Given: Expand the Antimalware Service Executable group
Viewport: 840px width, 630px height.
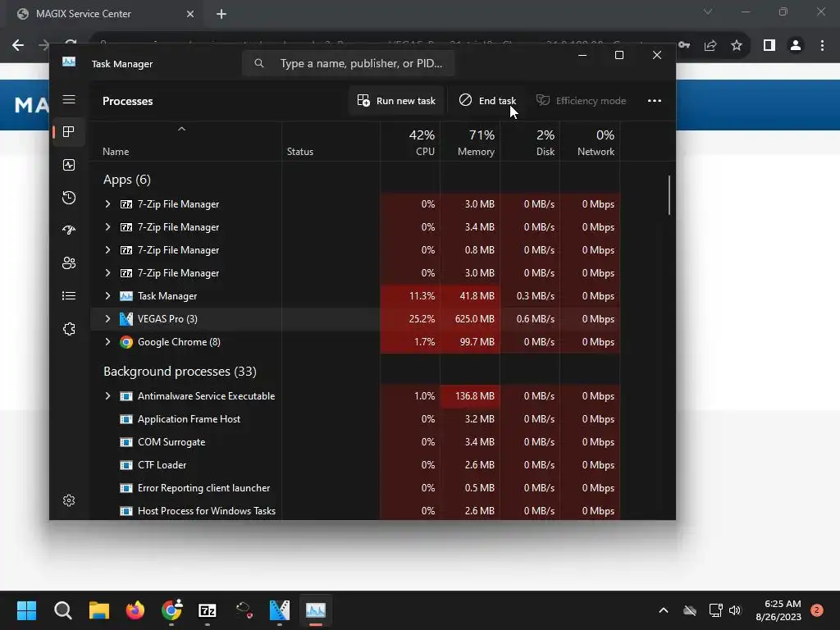Looking at the screenshot, I should tap(107, 396).
